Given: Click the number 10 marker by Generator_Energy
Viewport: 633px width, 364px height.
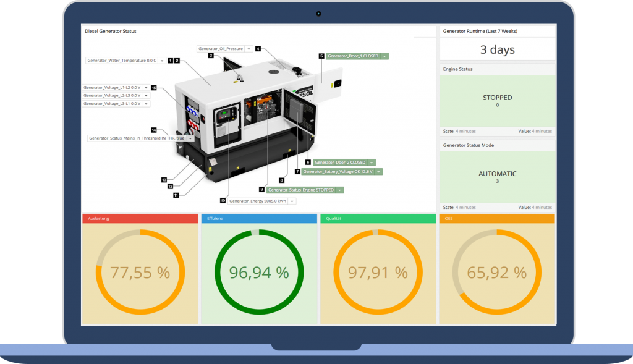Looking at the screenshot, I should [223, 201].
